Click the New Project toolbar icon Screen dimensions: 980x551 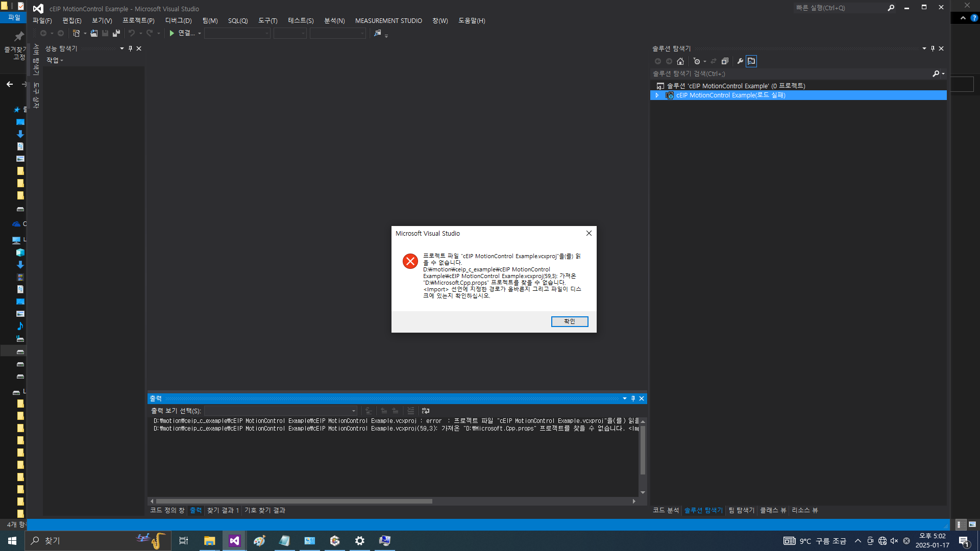(76, 33)
